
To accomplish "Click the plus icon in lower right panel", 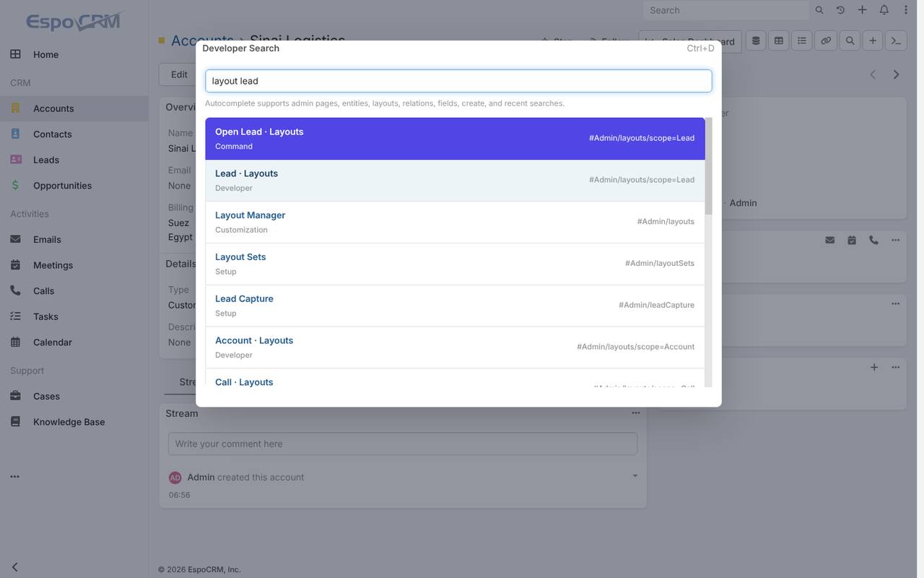I will [x=874, y=367].
